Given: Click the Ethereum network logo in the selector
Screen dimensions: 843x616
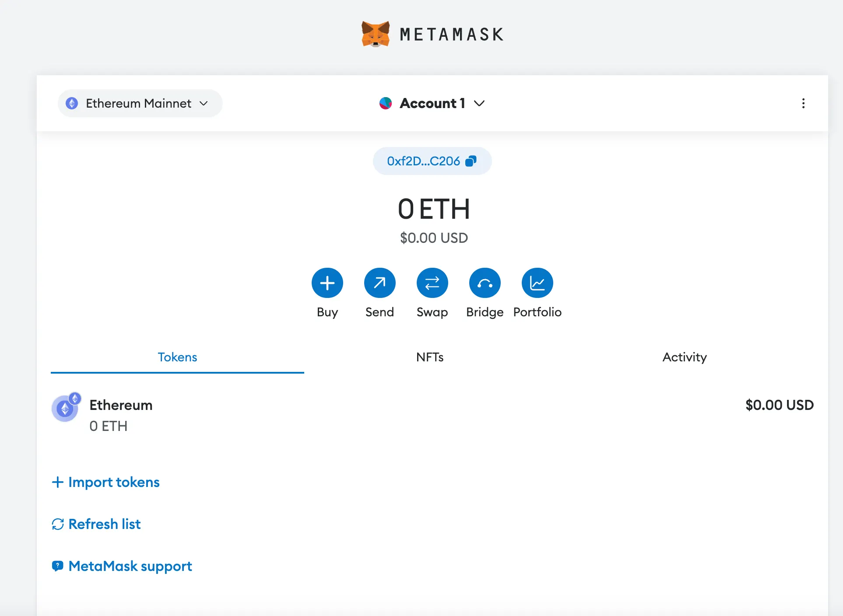Looking at the screenshot, I should (72, 103).
